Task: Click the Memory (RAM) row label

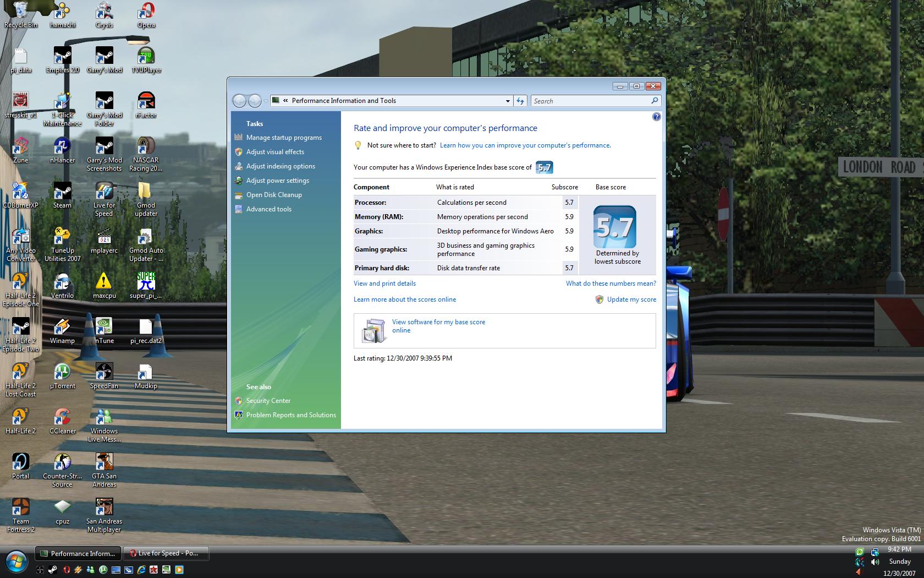Action: 379,217
